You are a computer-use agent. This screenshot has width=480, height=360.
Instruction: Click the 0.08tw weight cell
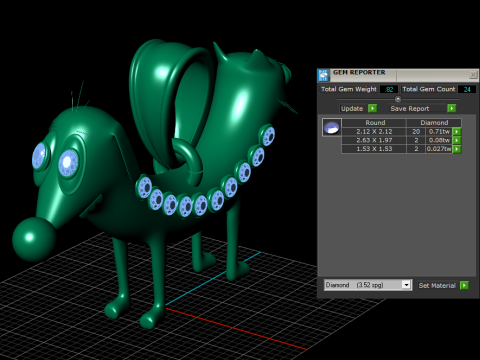439,140
